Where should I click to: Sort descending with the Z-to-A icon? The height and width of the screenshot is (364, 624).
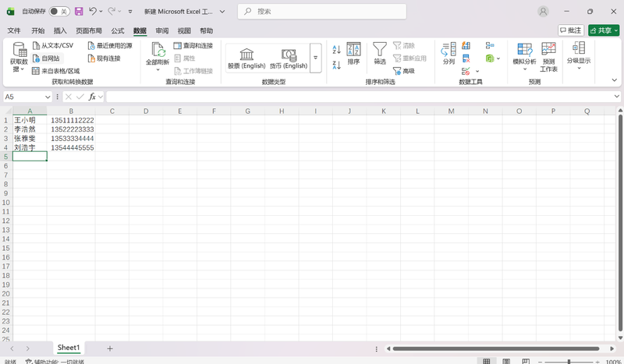[336, 65]
